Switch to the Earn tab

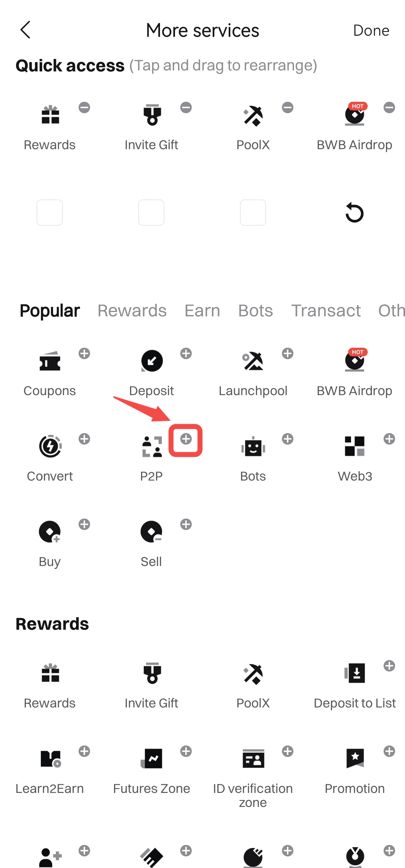[x=202, y=310]
